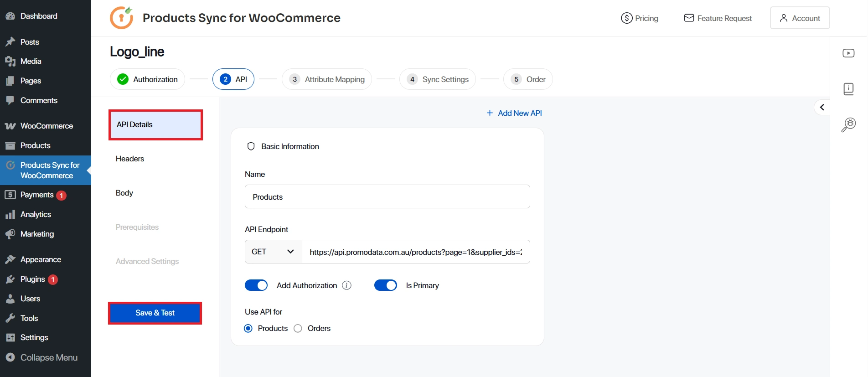The image size is (868, 377).
Task: Click the documentation info book icon
Action: point(848,89)
